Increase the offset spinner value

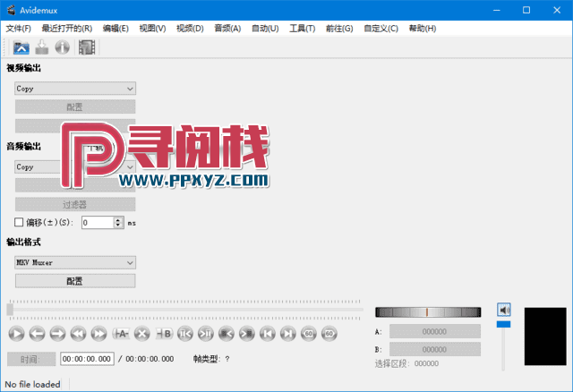[118, 220]
